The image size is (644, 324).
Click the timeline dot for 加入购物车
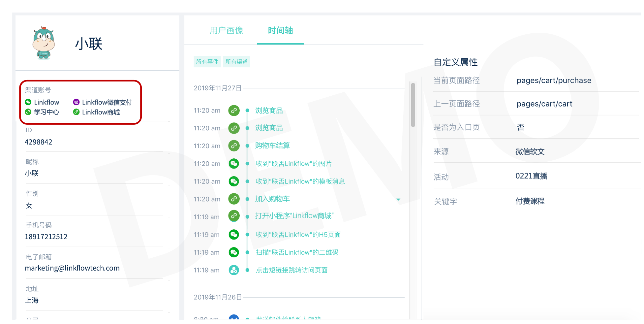pos(247,199)
